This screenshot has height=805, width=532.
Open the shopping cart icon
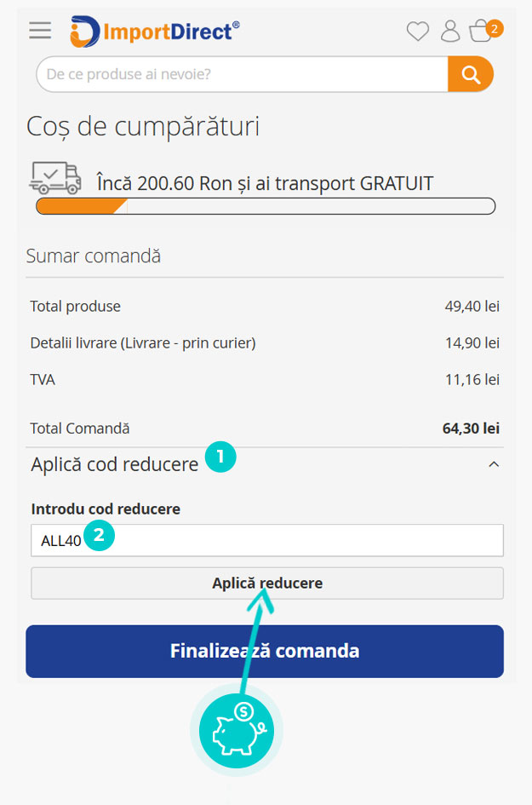point(483,32)
